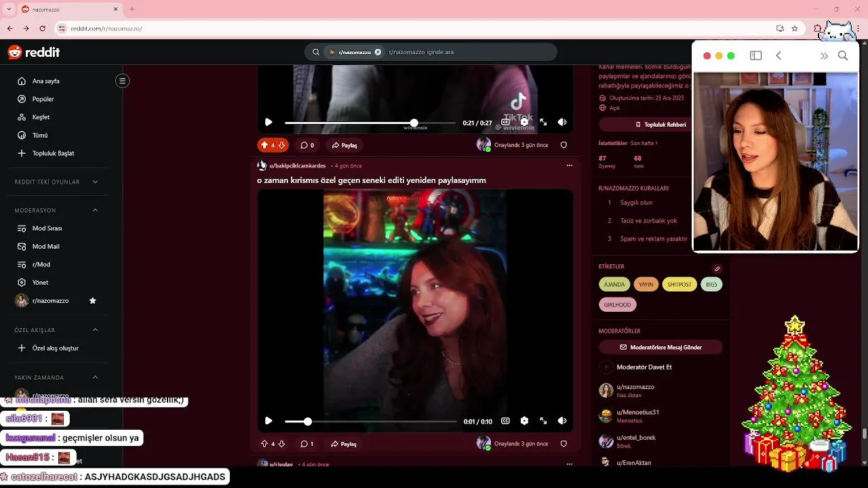Collapse the Özel Akışlar section
The height and width of the screenshot is (488, 868).
point(95,329)
